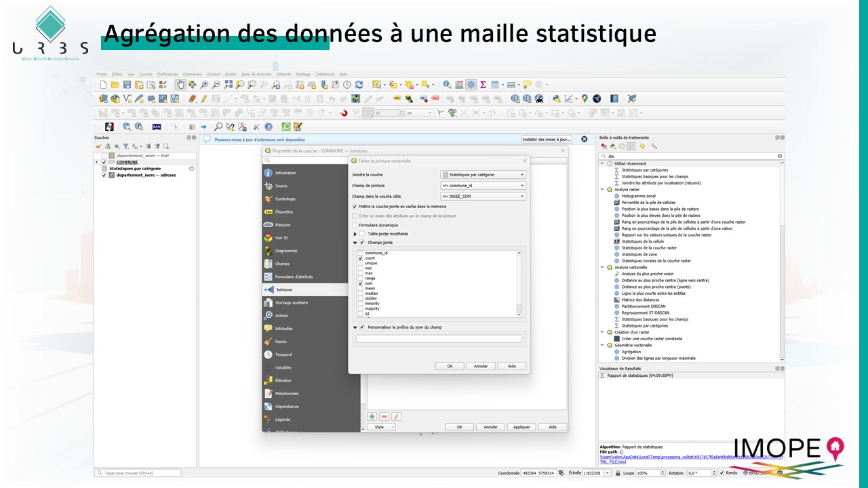Open the Traitement menu
868x488 pixels.
325,74
